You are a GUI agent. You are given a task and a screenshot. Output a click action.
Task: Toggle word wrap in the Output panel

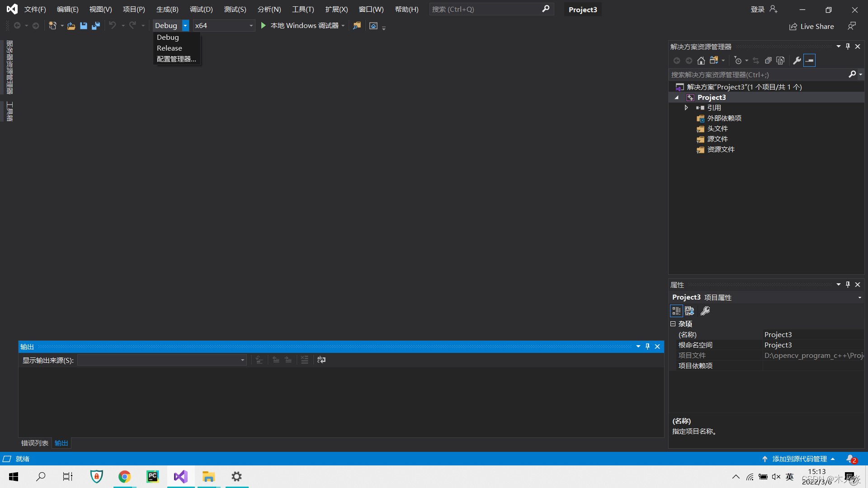coord(321,360)
